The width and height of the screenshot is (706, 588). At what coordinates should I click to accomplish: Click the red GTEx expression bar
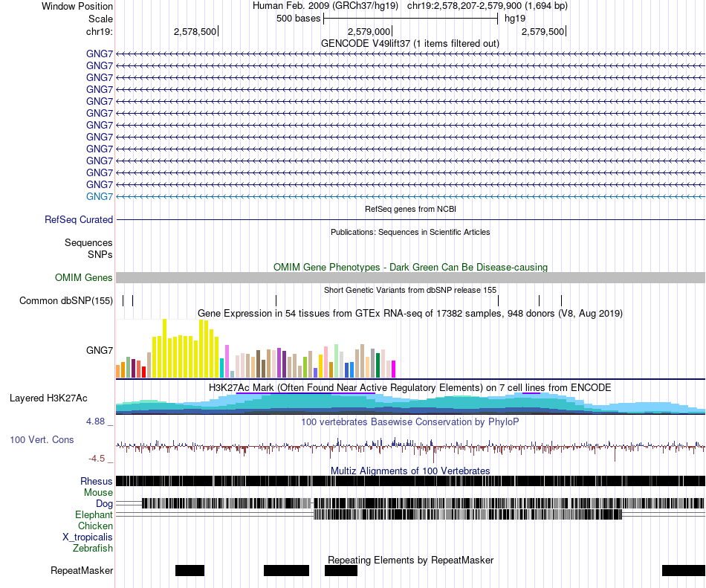143,372
